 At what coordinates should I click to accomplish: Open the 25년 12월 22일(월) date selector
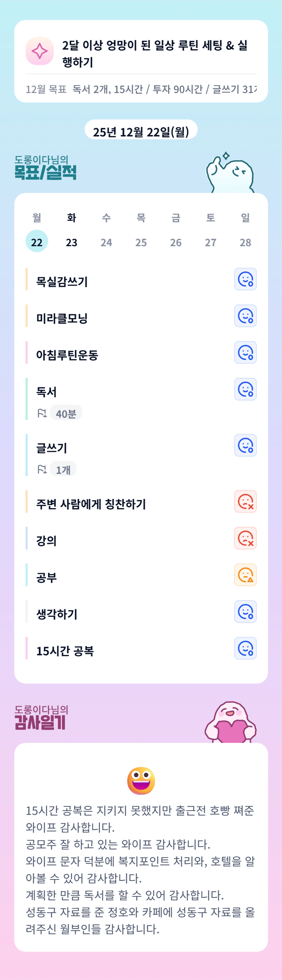[x=141, y=131]
